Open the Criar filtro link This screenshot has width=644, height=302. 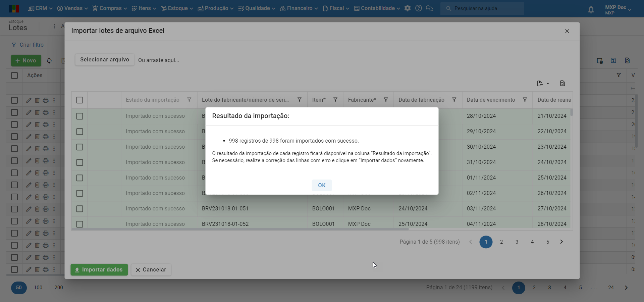coord(28,45)
